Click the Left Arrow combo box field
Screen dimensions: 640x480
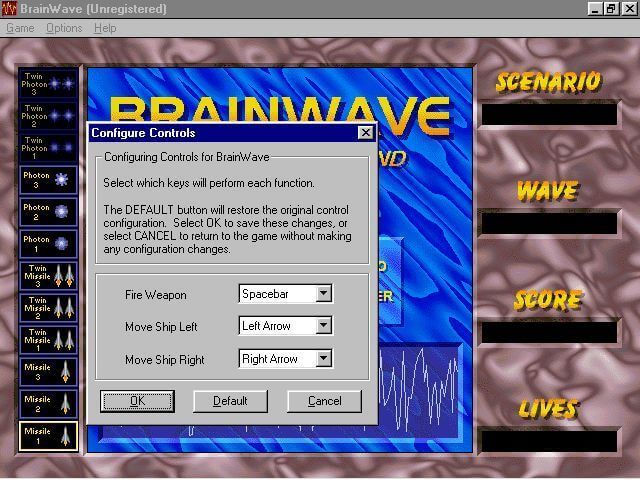[286, 326]
